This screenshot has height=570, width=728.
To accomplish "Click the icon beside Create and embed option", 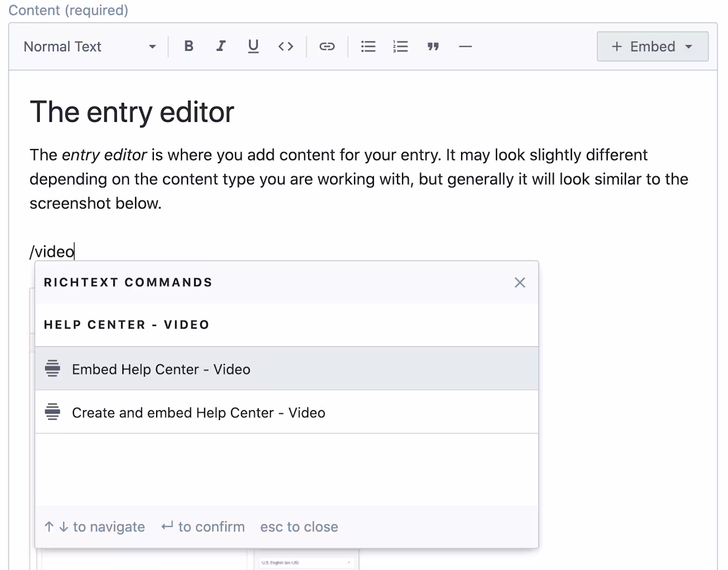I will [x=52, y=412].
